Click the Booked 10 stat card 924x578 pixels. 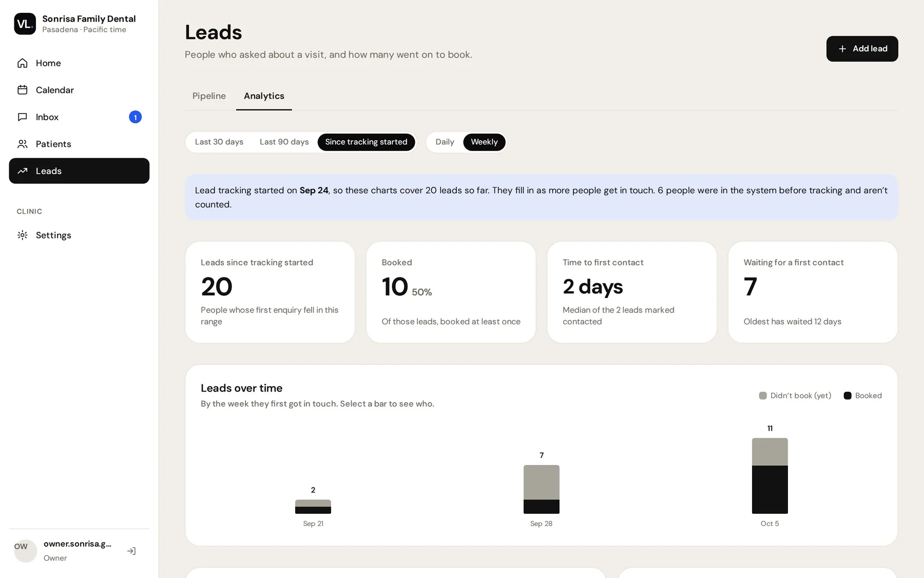point(451,292)
